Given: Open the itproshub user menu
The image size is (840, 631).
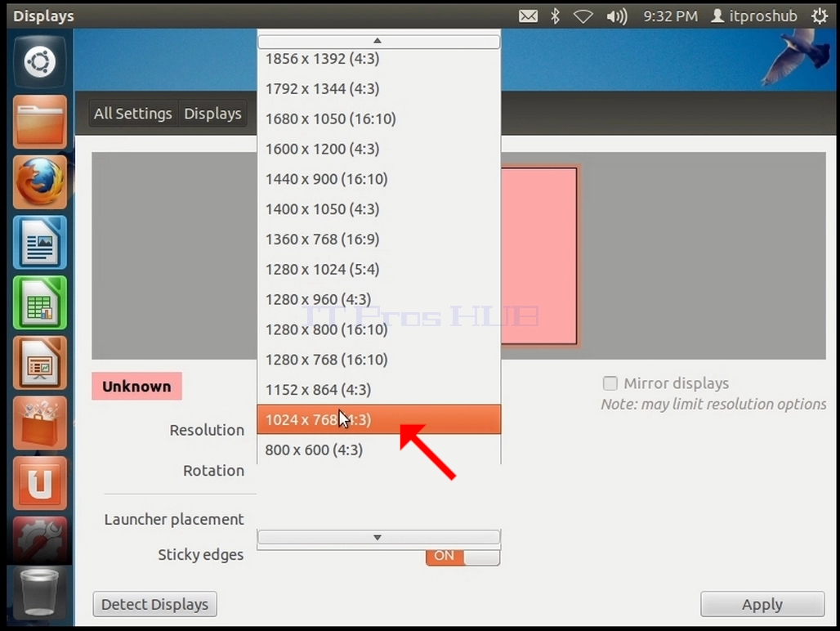Looking at the screenshot, I should pos(753,16).
